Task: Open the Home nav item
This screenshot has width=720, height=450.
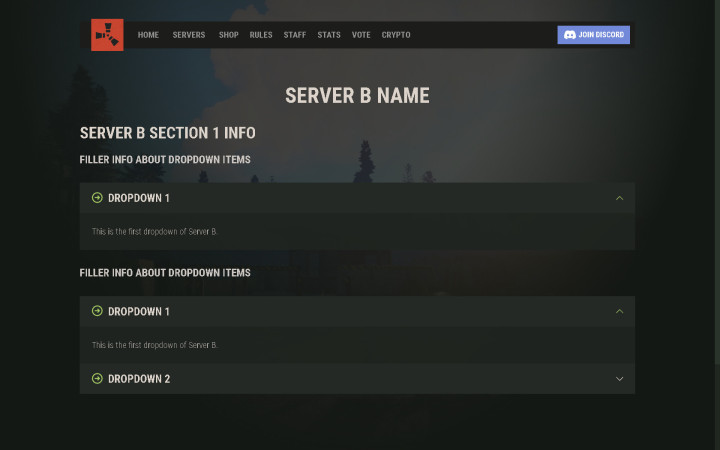Action: (148, 35)
